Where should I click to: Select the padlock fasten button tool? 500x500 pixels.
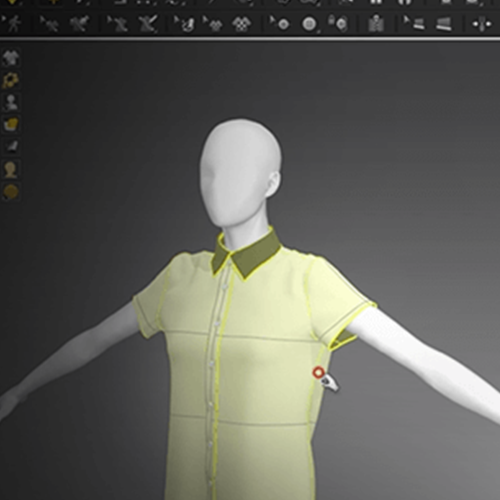pos(338,23)
